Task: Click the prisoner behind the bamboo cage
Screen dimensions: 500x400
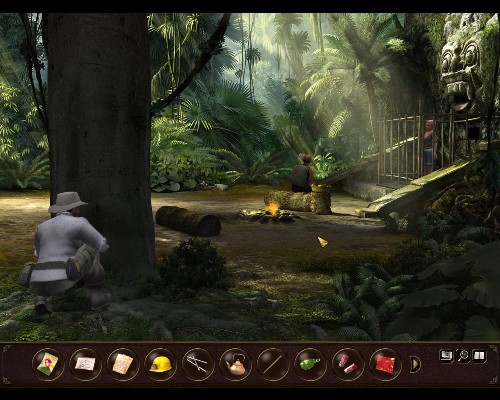Action: [x=429, y=142]
